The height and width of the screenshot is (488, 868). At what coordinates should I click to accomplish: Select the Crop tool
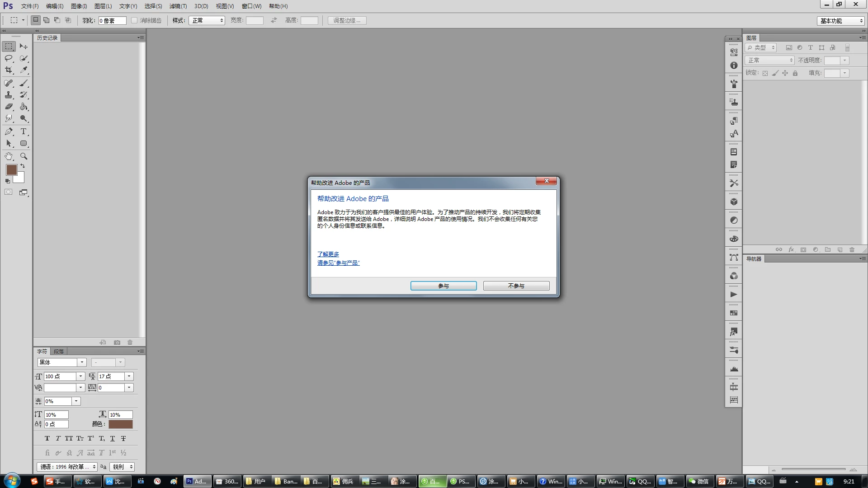(x=9, y=70)
